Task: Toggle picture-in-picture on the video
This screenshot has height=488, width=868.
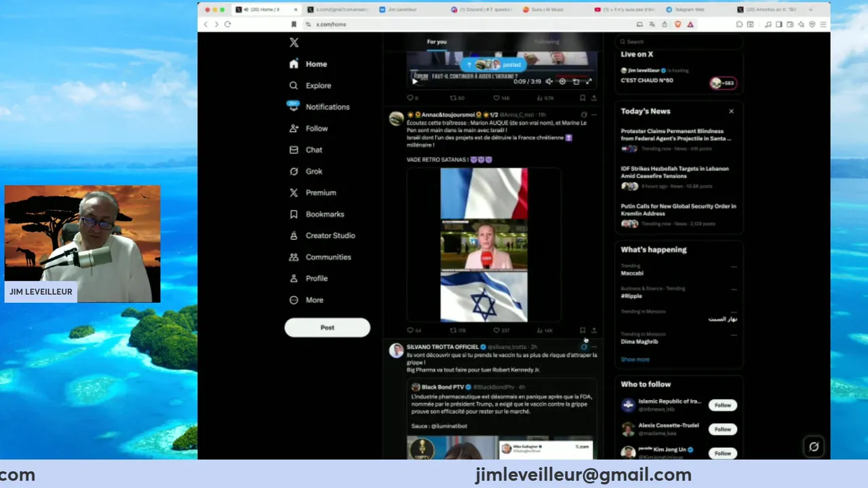Action: 576,81
